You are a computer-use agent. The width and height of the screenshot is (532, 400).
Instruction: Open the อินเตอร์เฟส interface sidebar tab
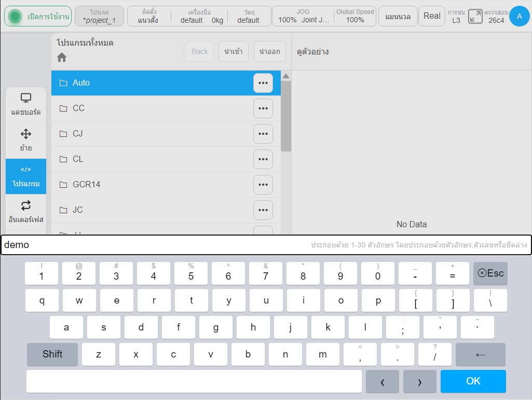tap(26, 212)
